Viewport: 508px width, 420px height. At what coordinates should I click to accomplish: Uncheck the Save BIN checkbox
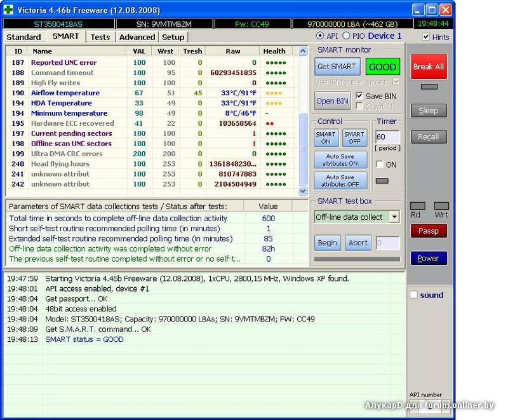[x=359, y=95]
